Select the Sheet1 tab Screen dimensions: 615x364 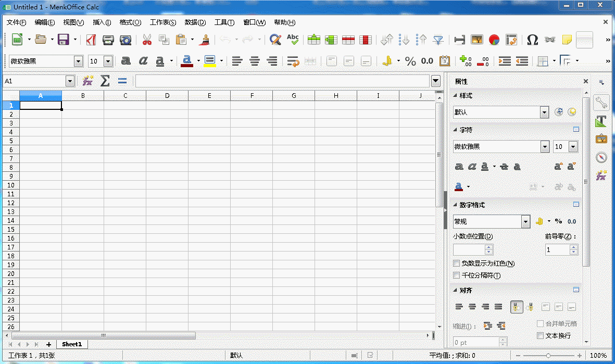point(72,344)
